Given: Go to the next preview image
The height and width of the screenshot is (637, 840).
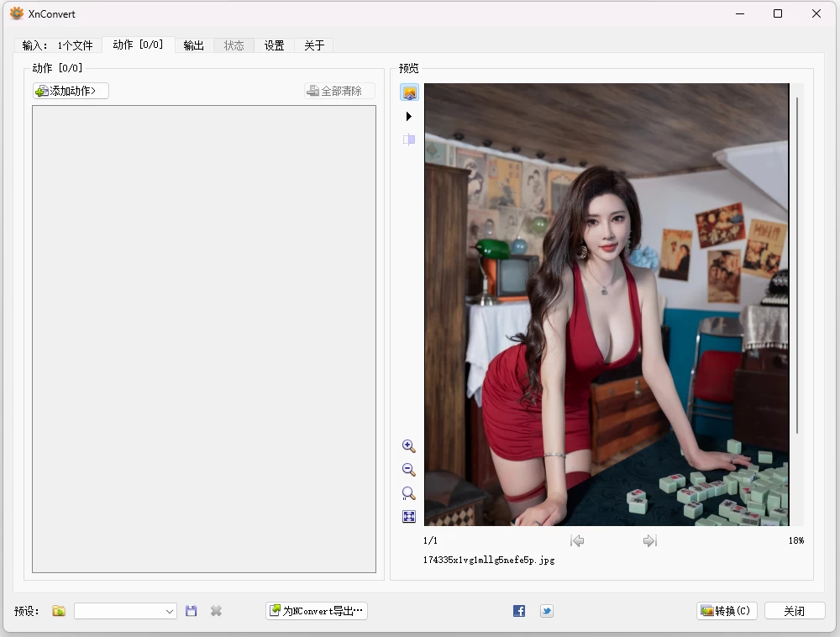Looking at the screenshot, I should tap(649, 540).
